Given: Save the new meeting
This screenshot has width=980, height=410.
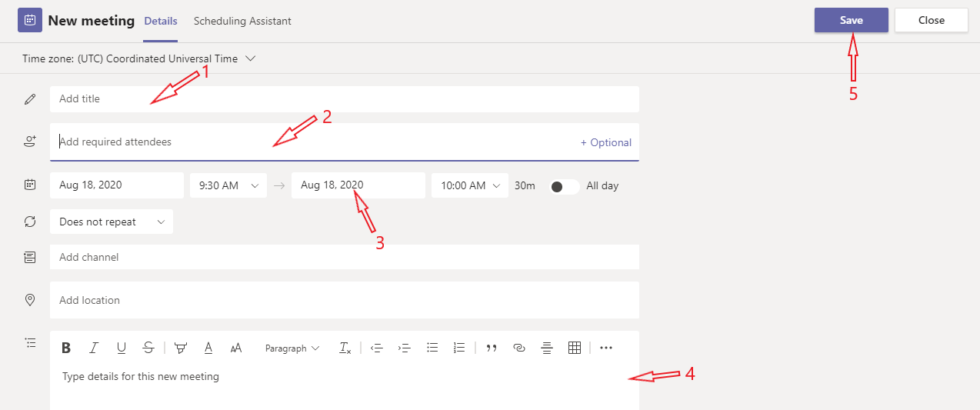Looking at the screenshot, I should point(851,20).
